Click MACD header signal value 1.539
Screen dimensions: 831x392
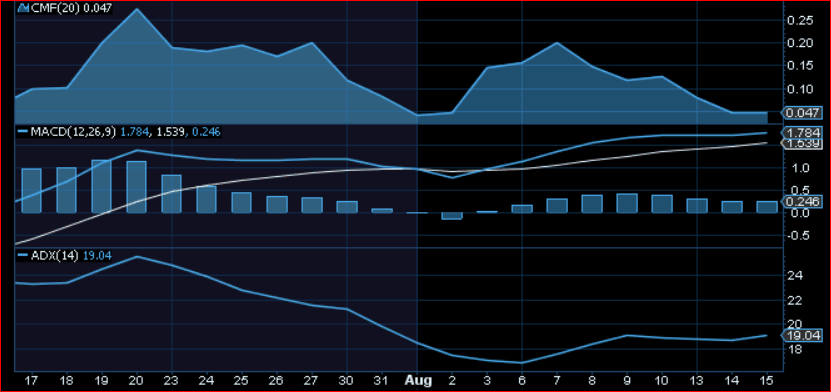(x=170, y=132)
